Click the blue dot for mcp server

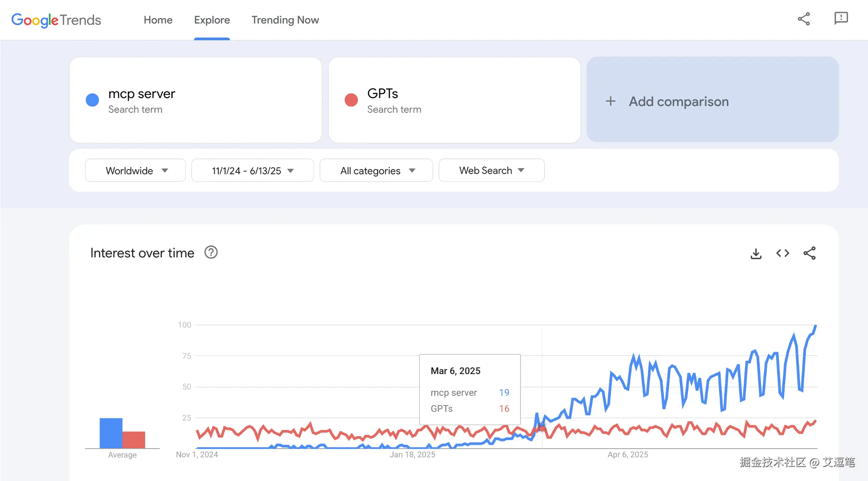click(x=92, y=100)
